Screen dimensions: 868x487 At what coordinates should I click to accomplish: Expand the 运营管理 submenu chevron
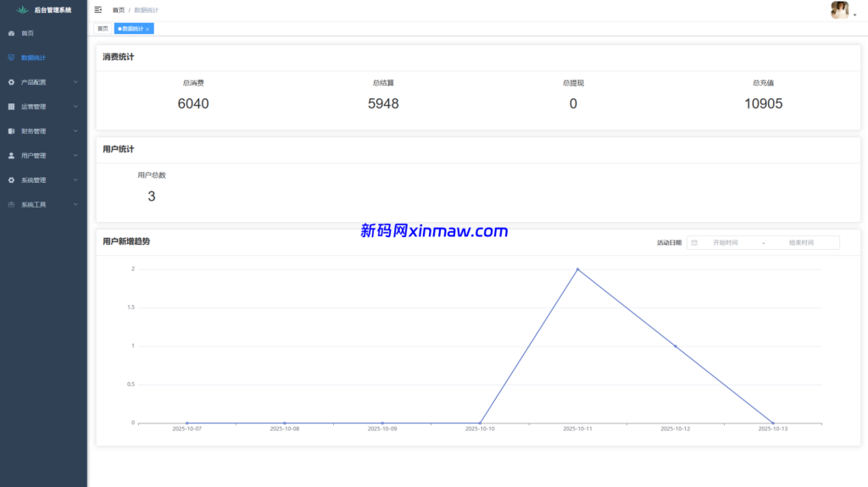coord(75,107)
